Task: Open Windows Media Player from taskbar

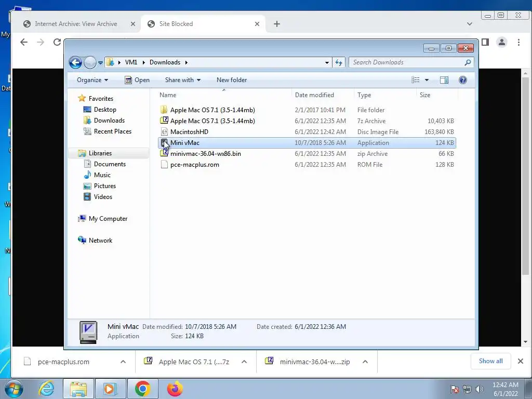Action: [110, 389]
